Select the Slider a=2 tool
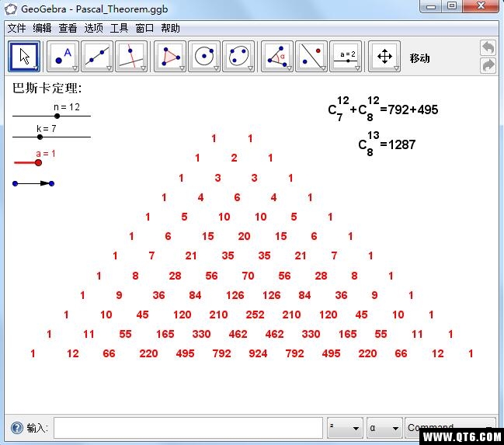Screen dimensions: 504x445 pos(346,56)
